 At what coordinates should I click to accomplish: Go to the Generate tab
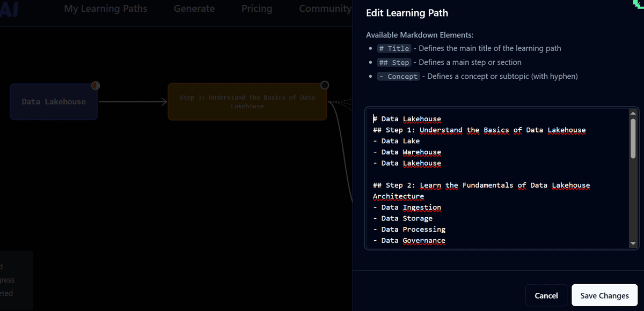pos(194,9)
